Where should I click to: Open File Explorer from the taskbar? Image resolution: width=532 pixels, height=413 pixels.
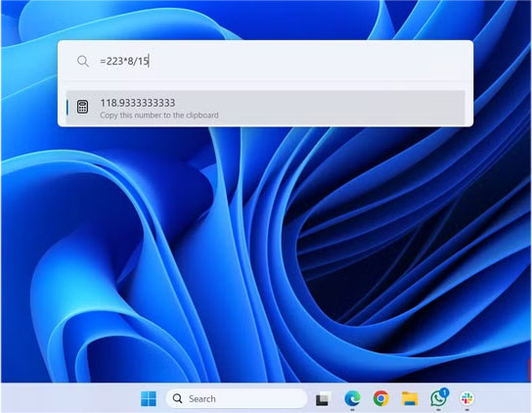tap(410, 398)
